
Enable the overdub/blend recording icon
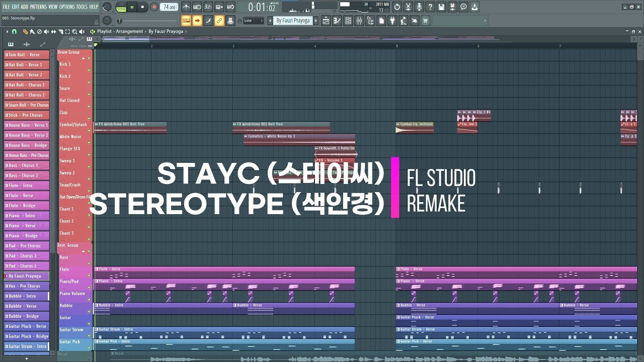[219, 7]
